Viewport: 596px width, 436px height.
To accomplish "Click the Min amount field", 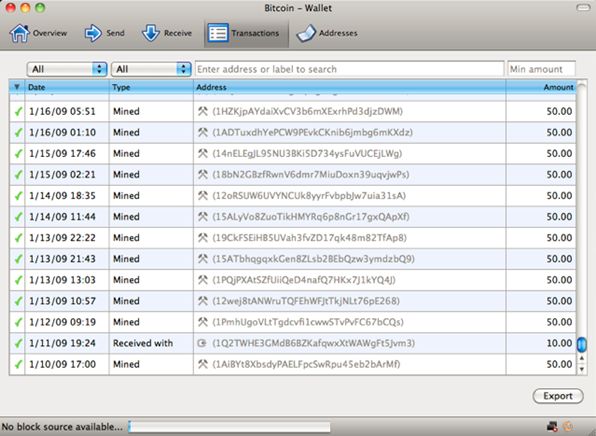I will point(541,69).
